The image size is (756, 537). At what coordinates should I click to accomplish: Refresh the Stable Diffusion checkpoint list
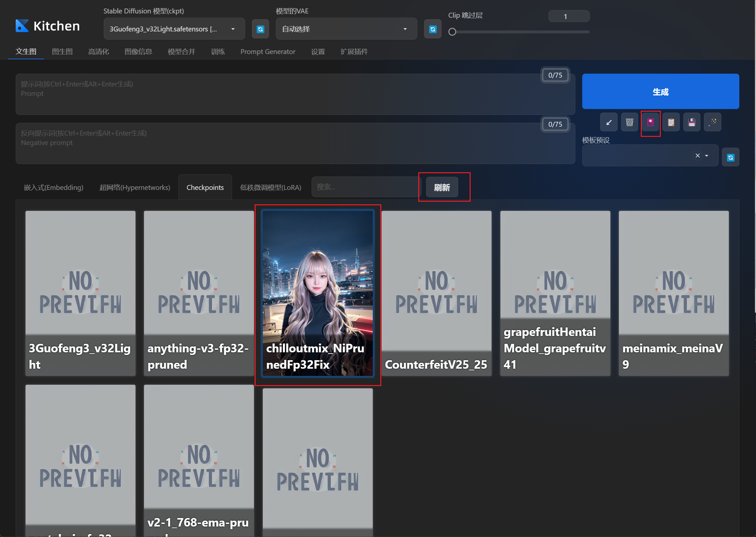point(261,29)
